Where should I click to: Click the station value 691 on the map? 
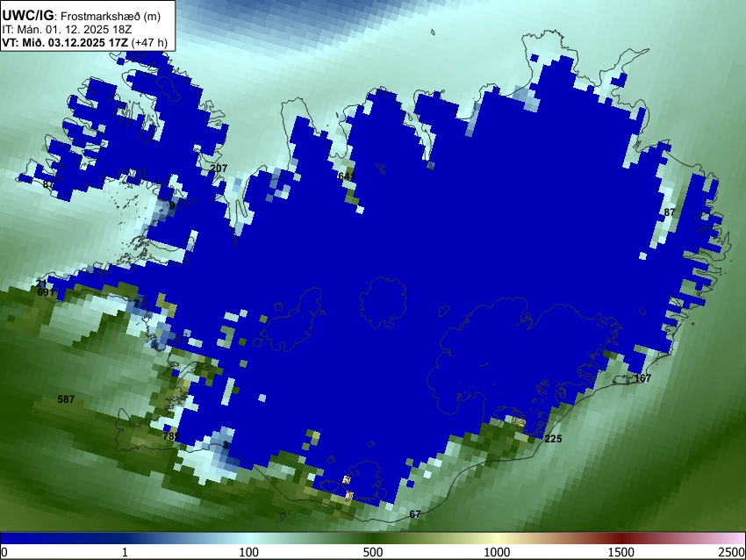pos(46,292)
